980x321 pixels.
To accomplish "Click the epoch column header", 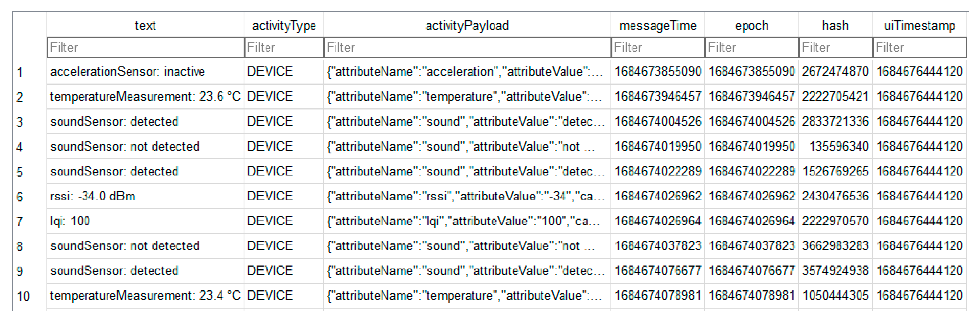I will [752, 25].
